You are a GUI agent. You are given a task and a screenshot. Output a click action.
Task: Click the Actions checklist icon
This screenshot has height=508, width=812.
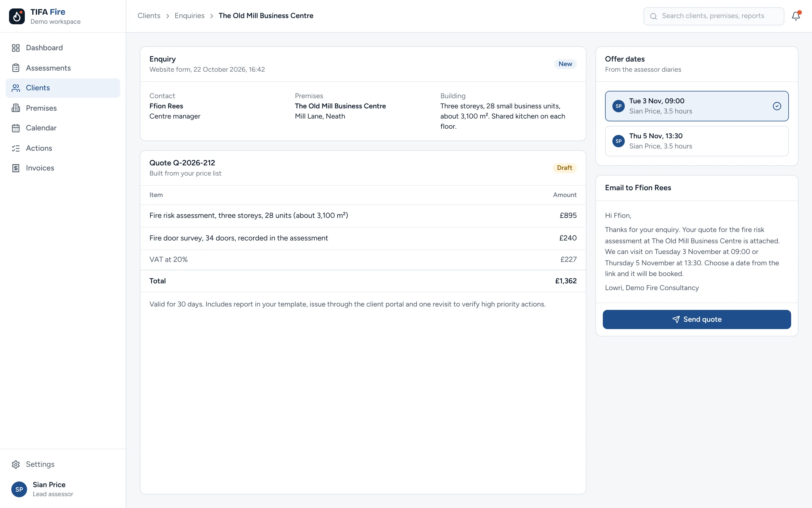[16, 148]
